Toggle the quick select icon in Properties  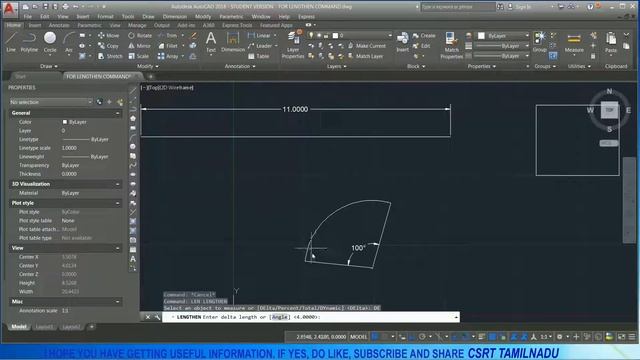tap(120, 102)
